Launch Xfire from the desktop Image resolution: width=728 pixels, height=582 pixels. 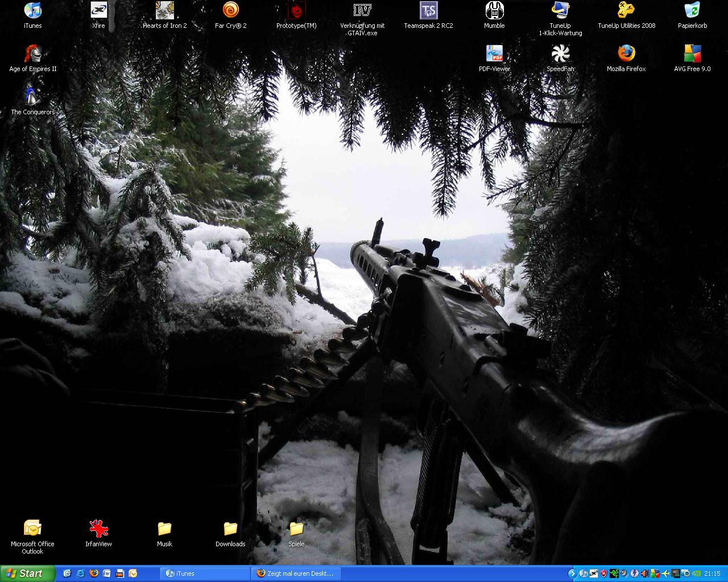point(98,15)
